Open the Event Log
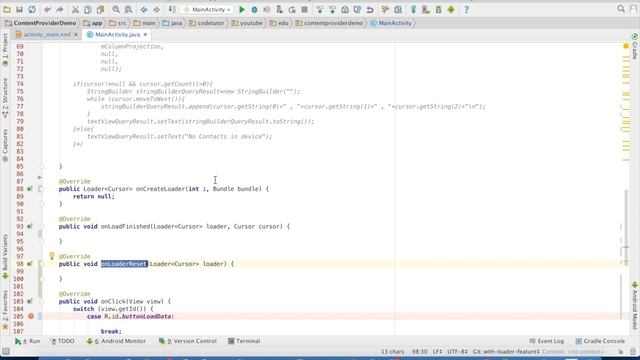Screen dimensions: 640x360 (547, 341)
